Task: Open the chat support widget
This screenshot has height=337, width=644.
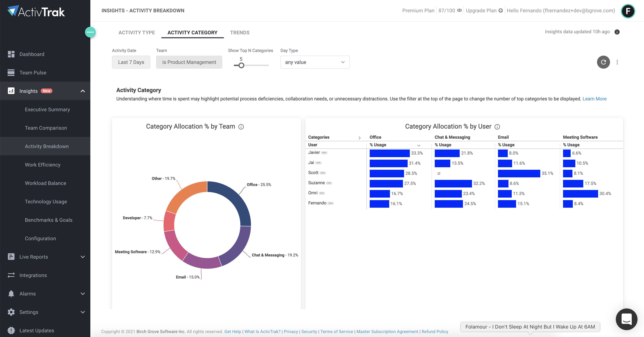Action: [x=626, y=319]
